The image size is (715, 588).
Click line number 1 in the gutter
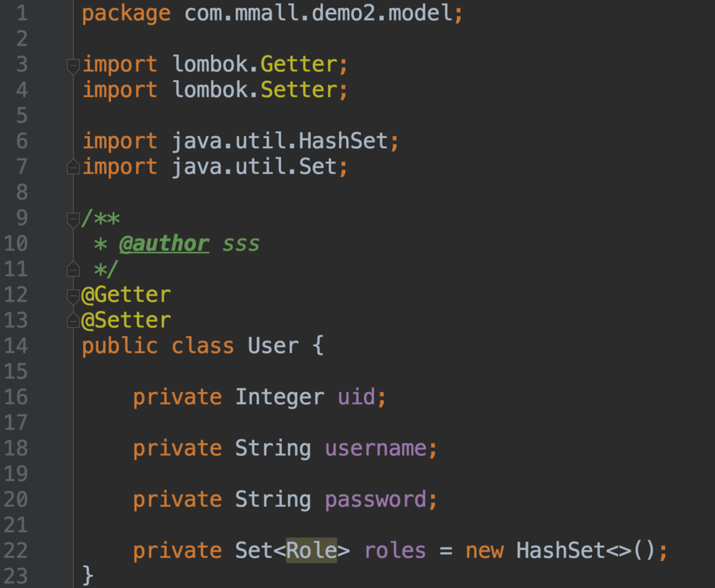21,14
